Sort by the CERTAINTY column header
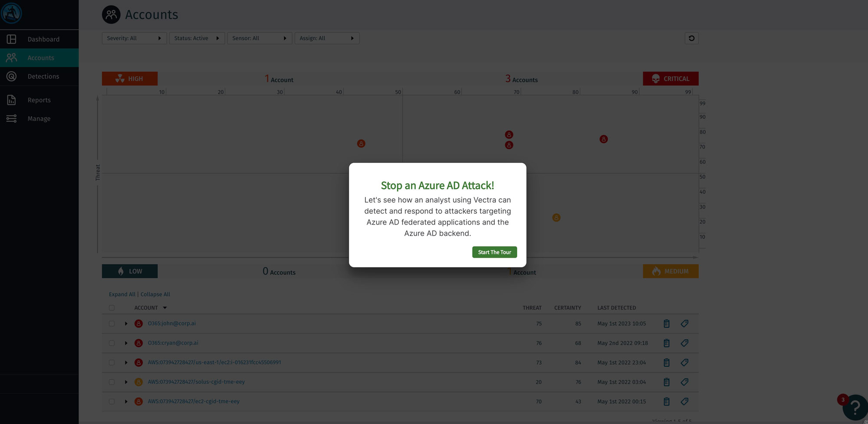 pos(568,308)
